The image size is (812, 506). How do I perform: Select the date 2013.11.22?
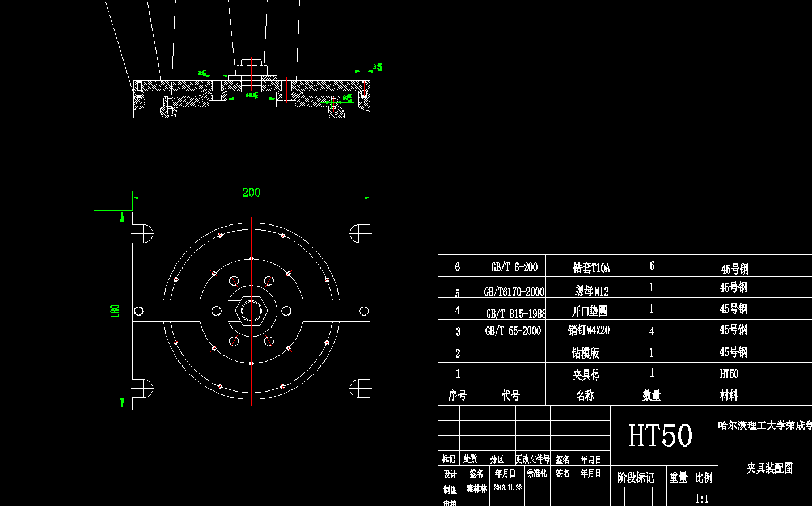pos(508,487)
